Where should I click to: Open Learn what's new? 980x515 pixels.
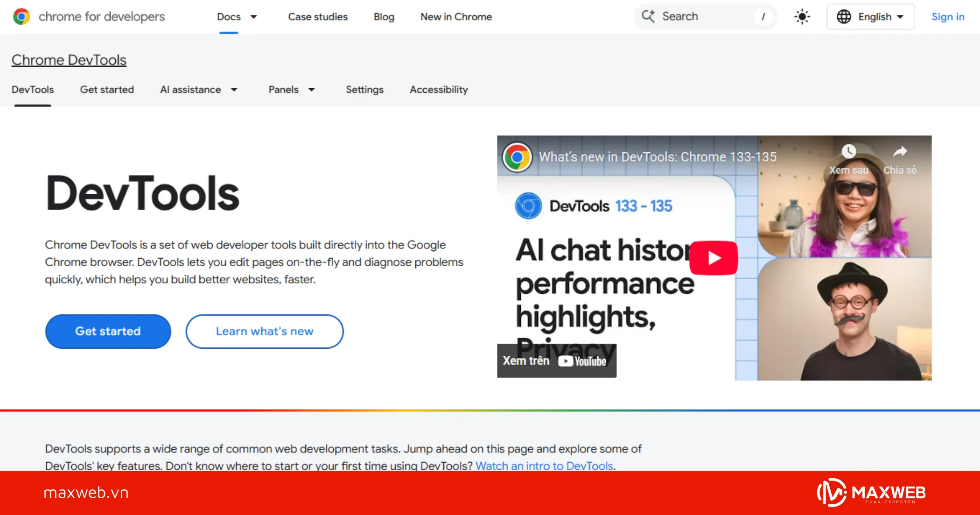264,331
